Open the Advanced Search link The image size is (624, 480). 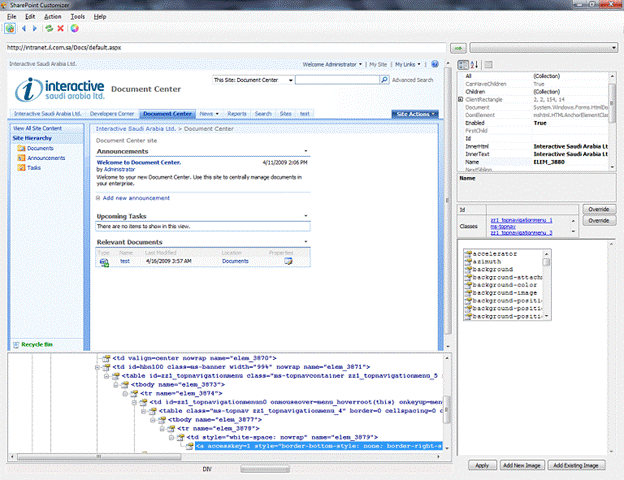coord(413,80)
